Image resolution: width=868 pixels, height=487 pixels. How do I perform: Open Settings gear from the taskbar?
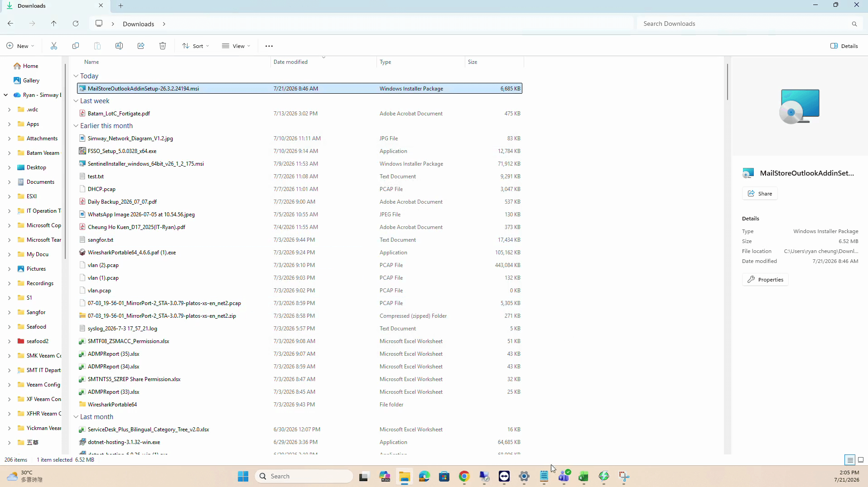524,476
